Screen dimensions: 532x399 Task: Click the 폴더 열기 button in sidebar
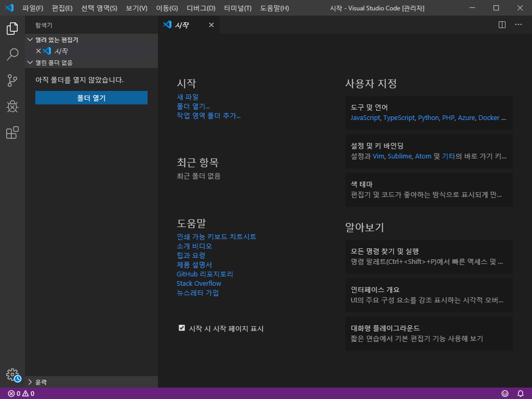tap(91, 98)
